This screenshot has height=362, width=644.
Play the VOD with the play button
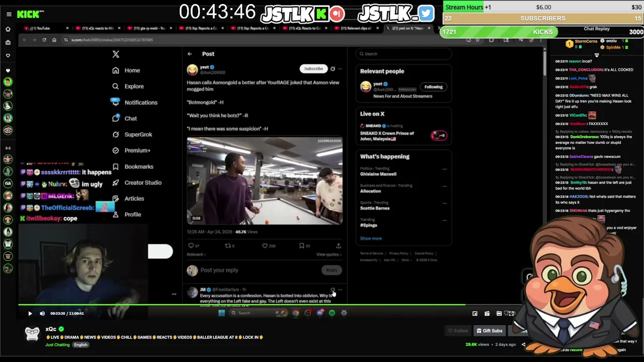(x=30, y=314)
